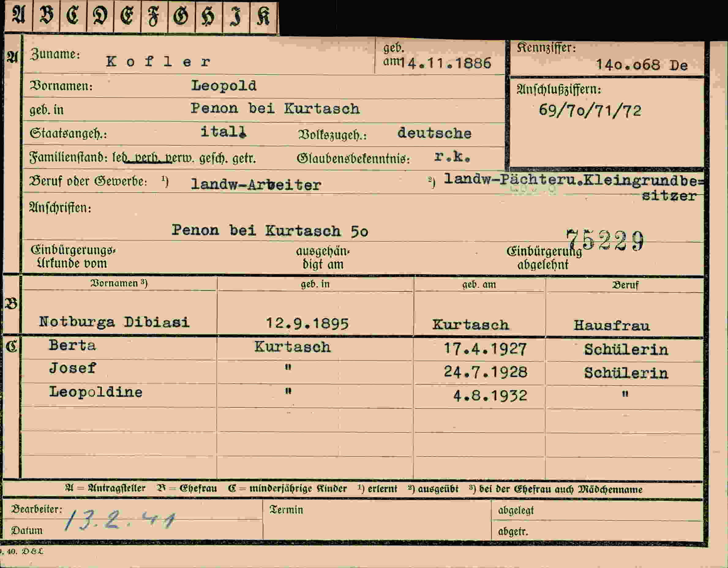
Task: Click the "Termin" label
Action: tap(286, 510)
